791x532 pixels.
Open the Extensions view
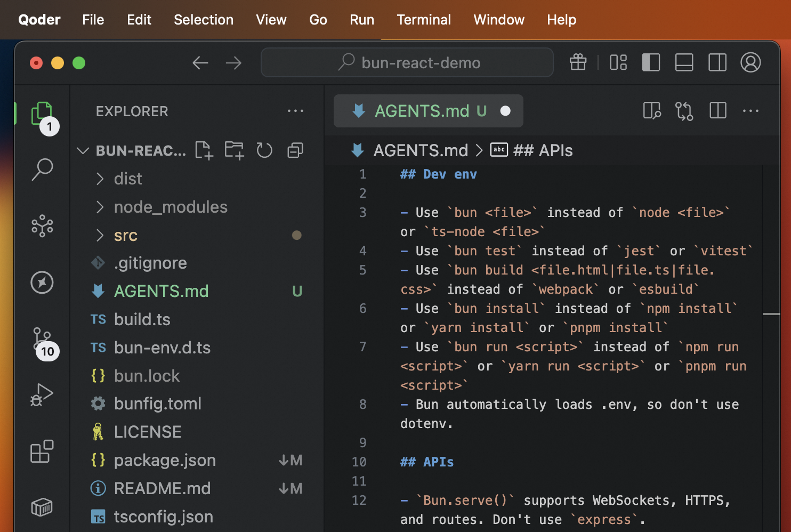click(x=42, y=452)
